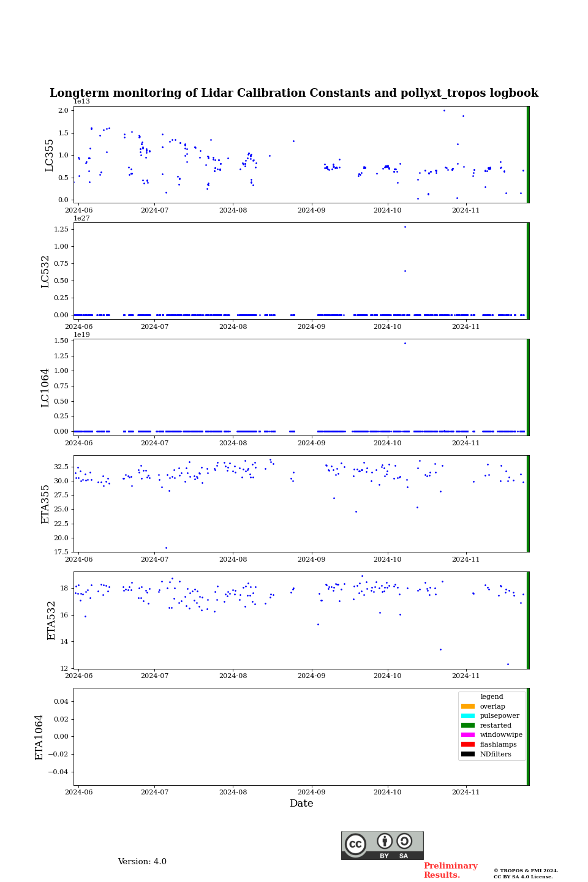Click the black NDfilters legend swatch

[468, 754]
